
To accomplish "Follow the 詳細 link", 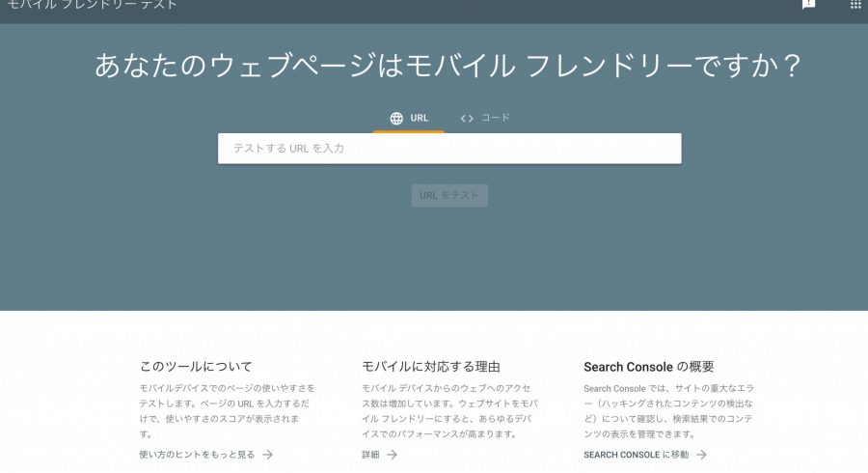I will [x=370, y=455].
